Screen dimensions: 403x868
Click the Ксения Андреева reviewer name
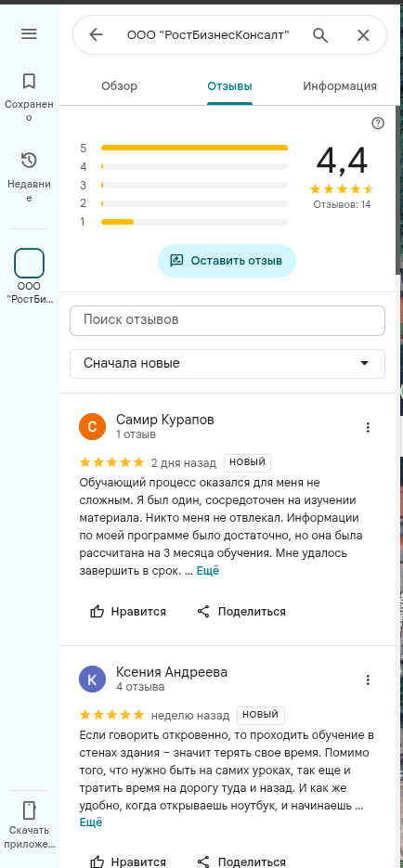pyautogui.click(x=172, y=672)
